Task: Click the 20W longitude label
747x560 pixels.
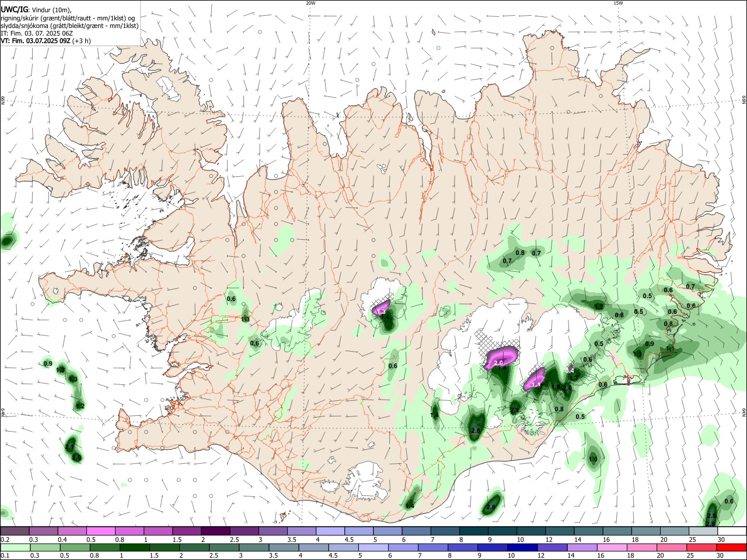Action: point(311,3)
